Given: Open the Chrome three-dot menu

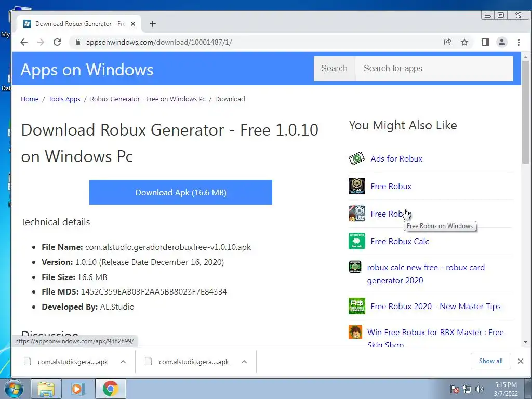Looking at the screenshot, I should [x=519, y=42].
